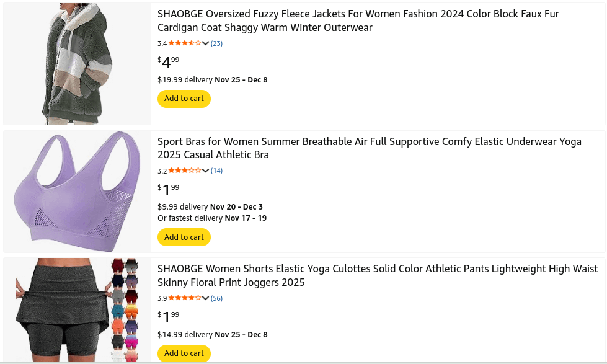Image resolution: width=607 pixels, height=364 pixels.
Task: Click the fleece jacket product image
Action: (x=77, y=64)
